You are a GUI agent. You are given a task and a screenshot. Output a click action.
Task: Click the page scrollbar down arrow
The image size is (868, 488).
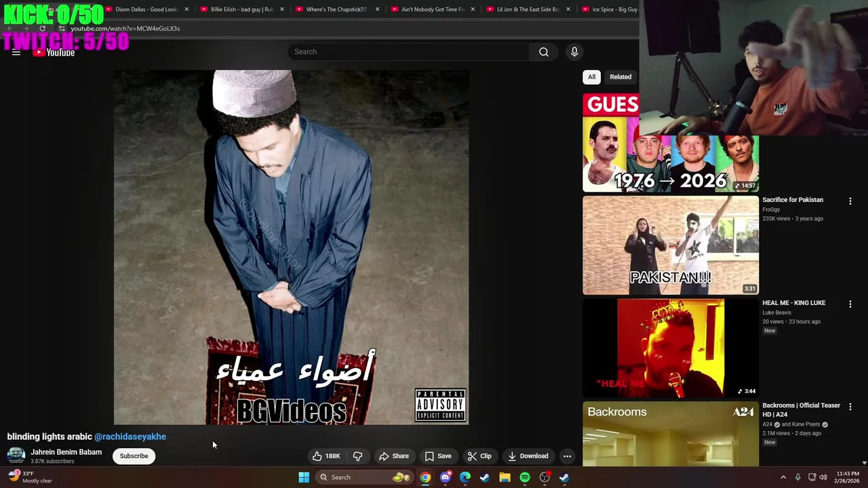click(x=864, y=463)
